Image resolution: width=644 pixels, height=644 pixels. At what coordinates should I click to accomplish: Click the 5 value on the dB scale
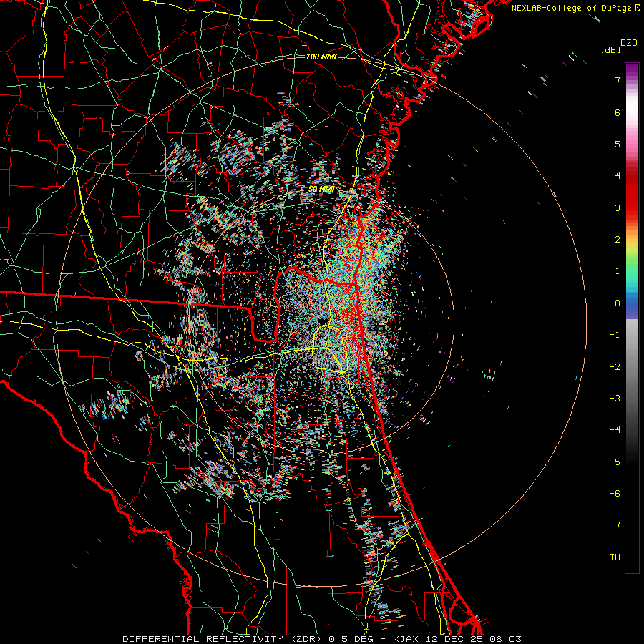618,144
